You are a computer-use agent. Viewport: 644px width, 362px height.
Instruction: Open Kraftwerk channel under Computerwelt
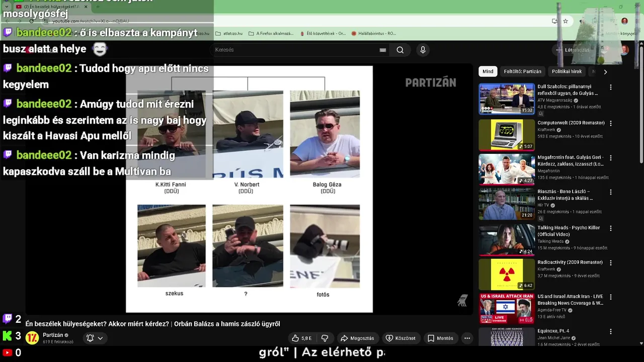point(547,130)
